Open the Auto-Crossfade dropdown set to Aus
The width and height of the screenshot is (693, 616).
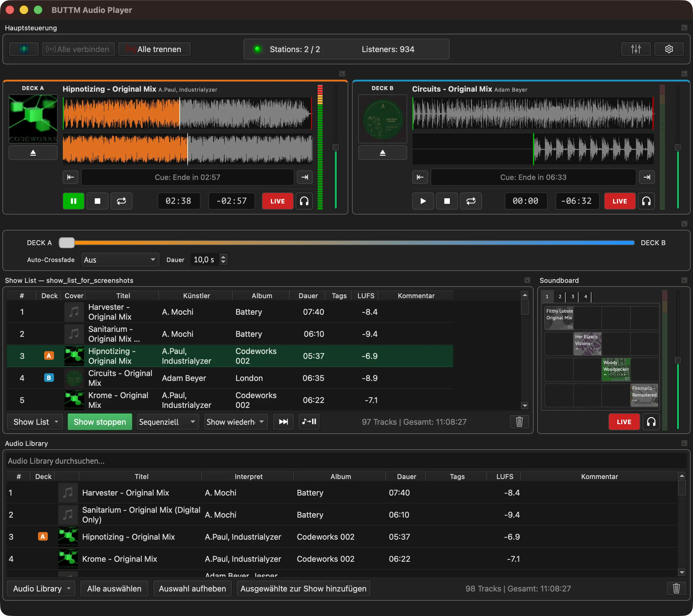point(120,260)
